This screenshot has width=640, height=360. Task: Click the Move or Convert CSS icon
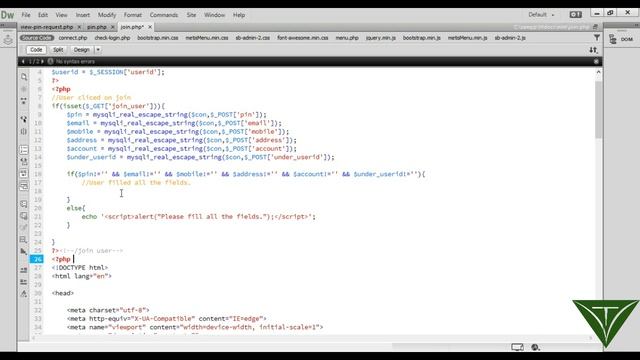click(24, 251)
